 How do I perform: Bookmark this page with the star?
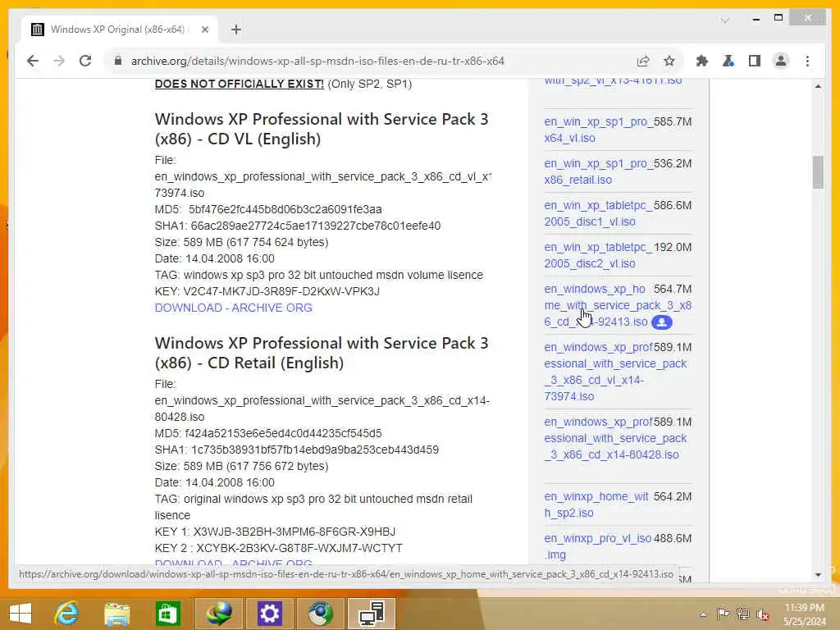coord(669,61)
